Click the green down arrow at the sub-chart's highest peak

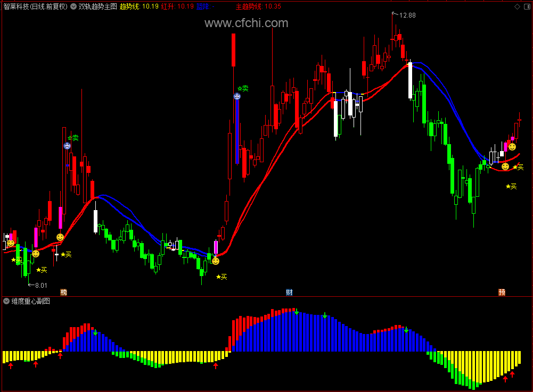pos(297,312)
